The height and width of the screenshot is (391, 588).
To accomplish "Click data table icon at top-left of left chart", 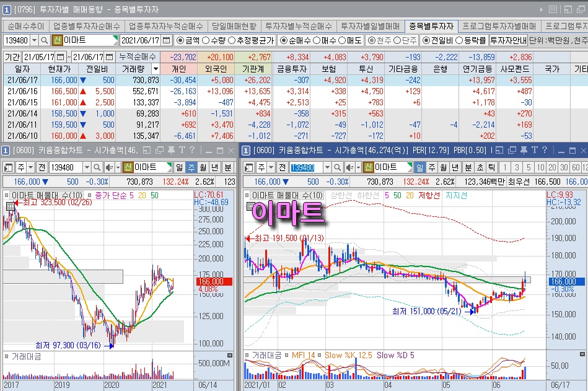I will tap(10, 206).
